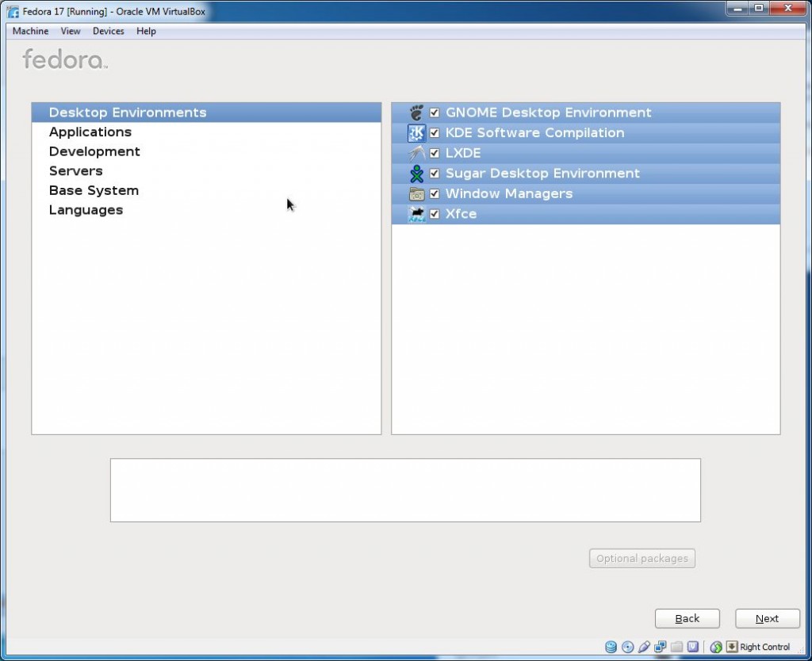The width and height of the screenshot is (812, 661).
Task: Click the LXDE bird icon
Action: pos(416,153)
